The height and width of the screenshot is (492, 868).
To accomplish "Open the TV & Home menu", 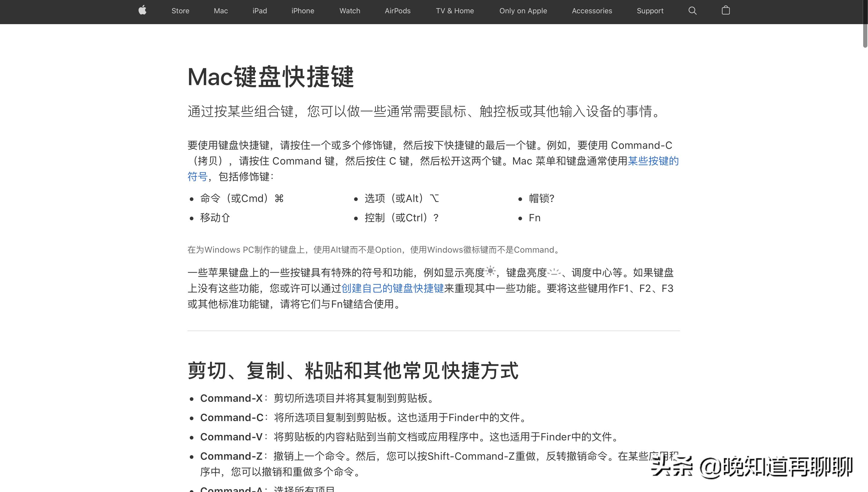I will pyautogui.click(x=455, y=11).
